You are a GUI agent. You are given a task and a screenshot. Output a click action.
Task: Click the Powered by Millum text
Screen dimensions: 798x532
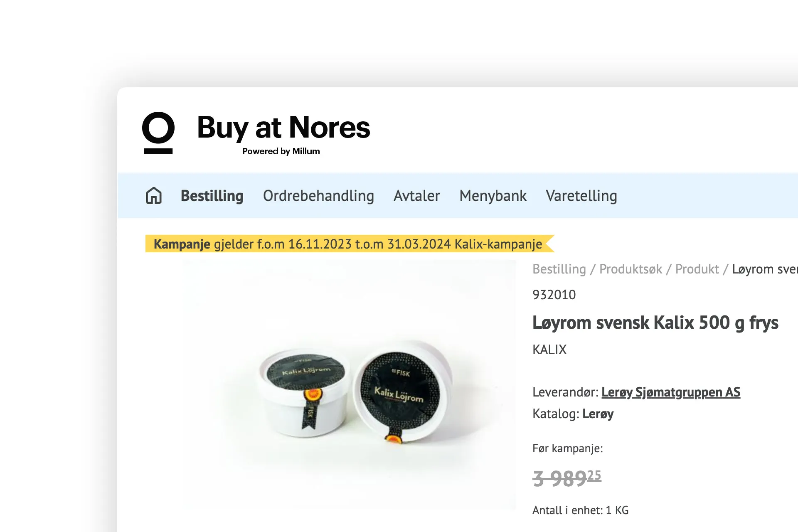coord(281,151)
